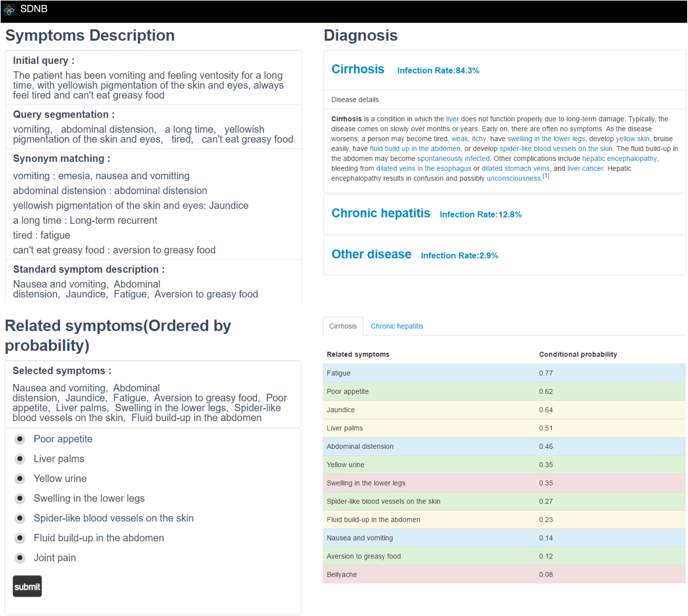Select the Liver palms radio button
This screenshot has height=616, width=688.
click(20, 459)
